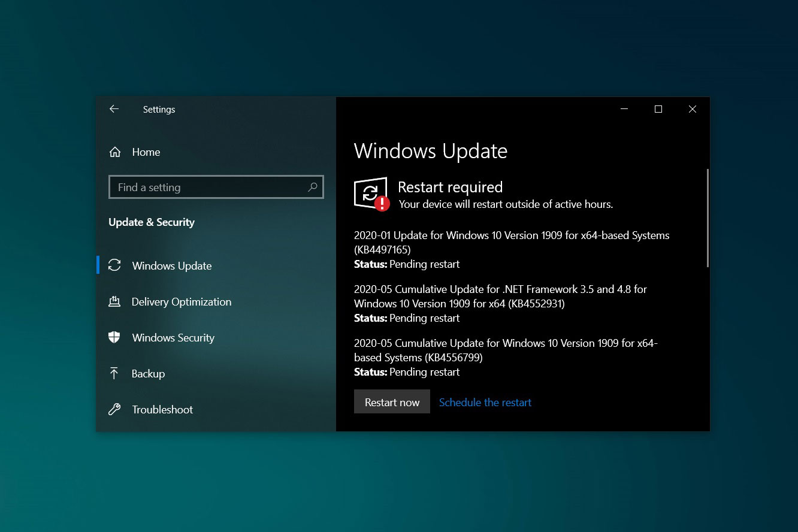Go back using the Settings arrow
798x532 pixels.
114,109
